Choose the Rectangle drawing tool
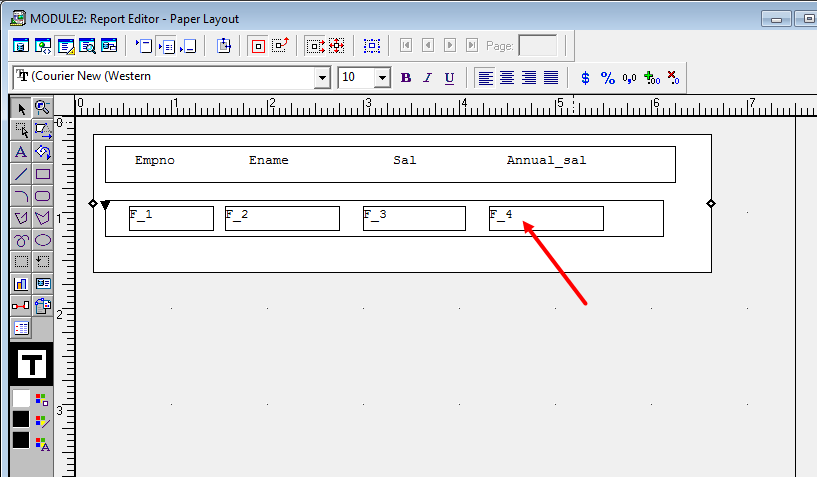This screenshot has width=817, height=477. (43, 174)
